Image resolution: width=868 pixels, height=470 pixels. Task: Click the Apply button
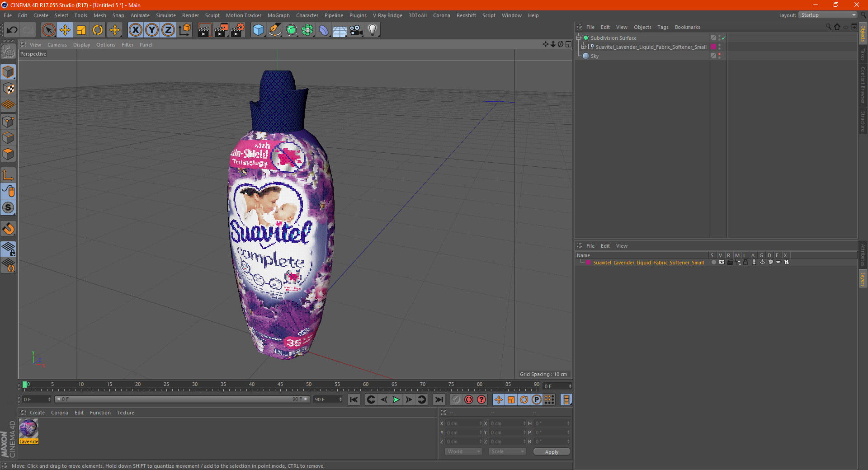pos(552,452)
